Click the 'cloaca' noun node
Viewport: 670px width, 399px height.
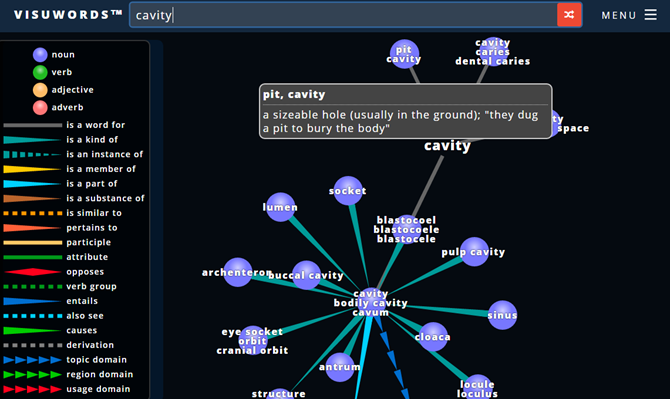pyautogui.click(x=433, y=337)
